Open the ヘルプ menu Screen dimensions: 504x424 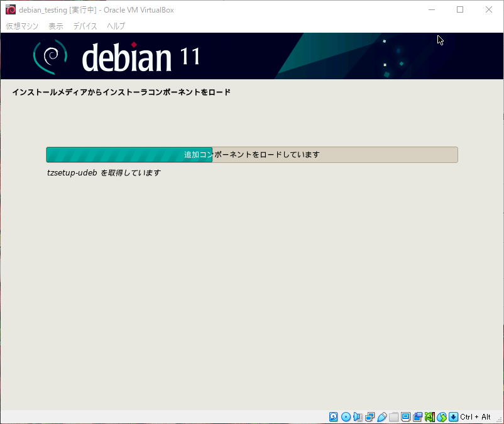(x=116, y=26)
